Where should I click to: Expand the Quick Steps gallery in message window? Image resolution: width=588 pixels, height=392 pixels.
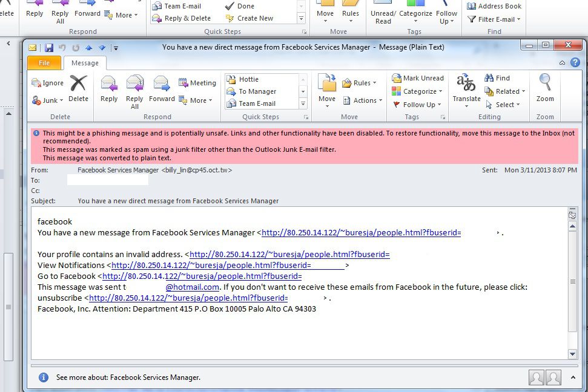point(303,104)
